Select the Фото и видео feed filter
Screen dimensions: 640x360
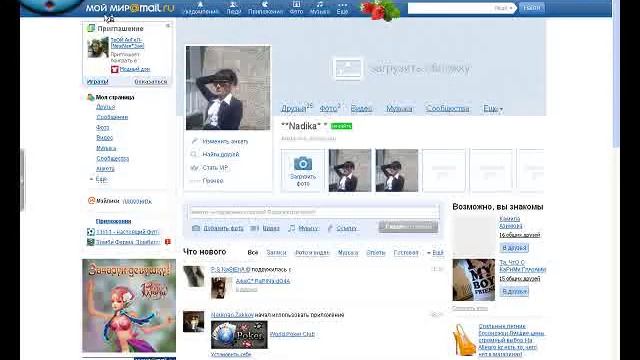click(312, 253)
